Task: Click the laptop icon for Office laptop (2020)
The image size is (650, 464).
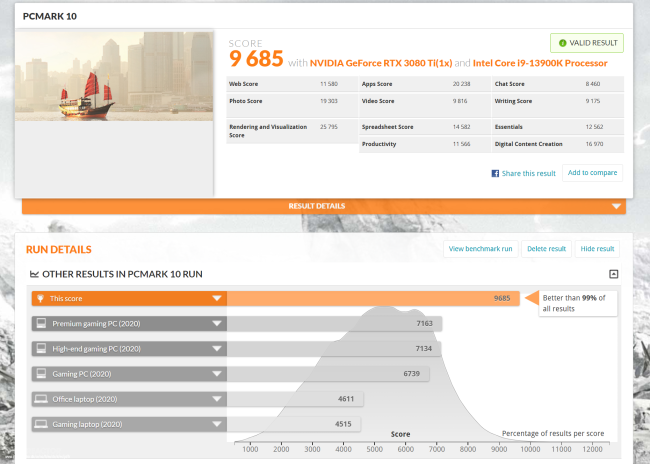Action: (41, 399)
